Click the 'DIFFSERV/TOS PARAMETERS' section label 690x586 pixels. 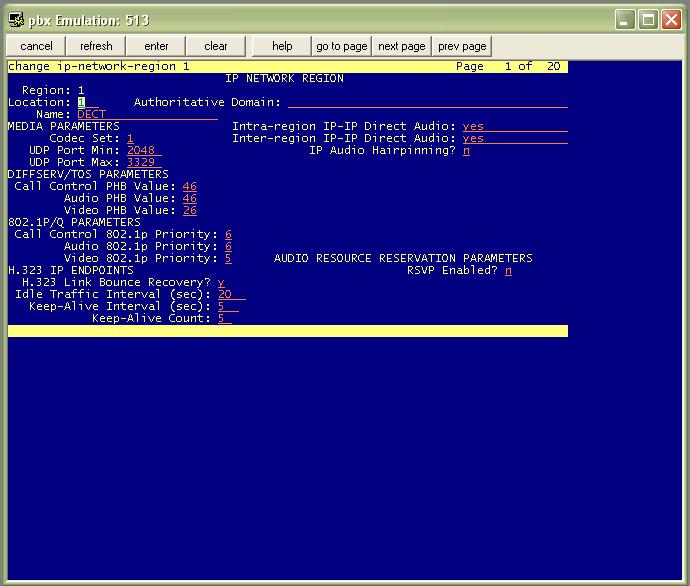point(88,174)
